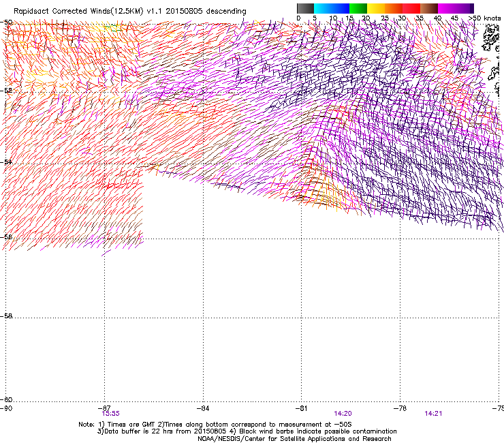Click the brown 35–40 knots legend swatch
504x443 pixels.
tap(429, 8)
